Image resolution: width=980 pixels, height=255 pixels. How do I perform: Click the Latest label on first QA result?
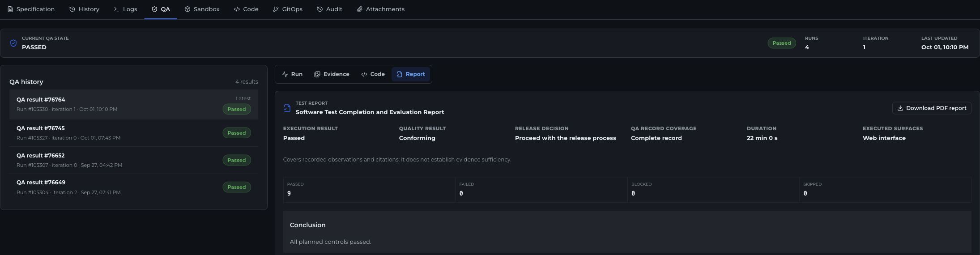point(243,98)
